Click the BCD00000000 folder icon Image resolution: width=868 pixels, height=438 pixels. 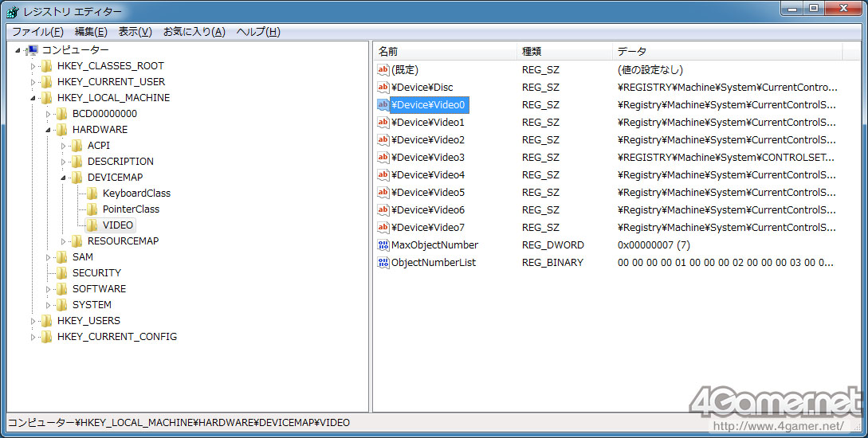pyautogui.click(x=62, y=114)
